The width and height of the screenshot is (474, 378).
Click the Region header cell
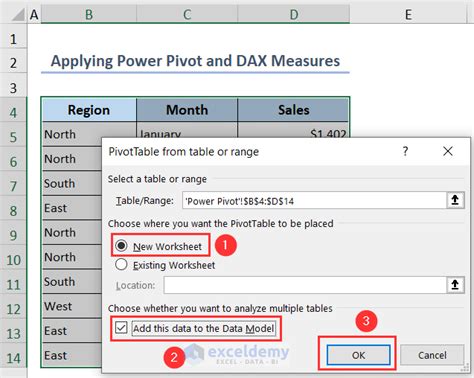pos(89,110)
